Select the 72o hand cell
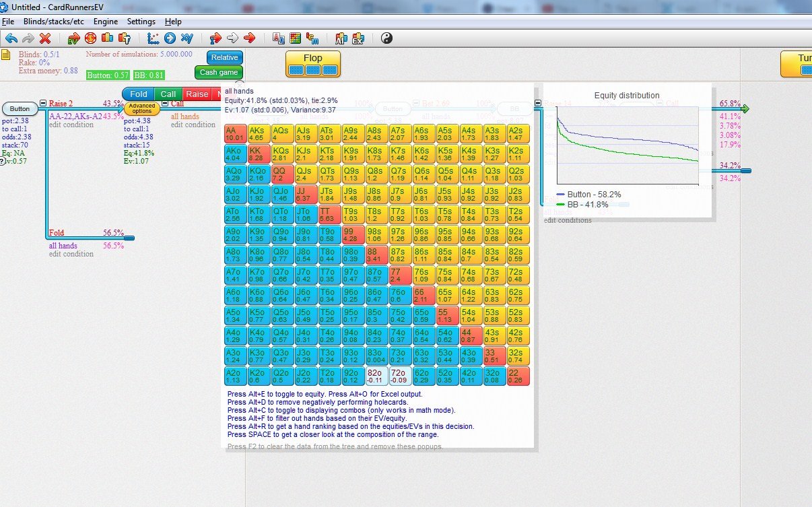Screen dimensions: 812x507 pyautogui.click(x=400, y=376)
